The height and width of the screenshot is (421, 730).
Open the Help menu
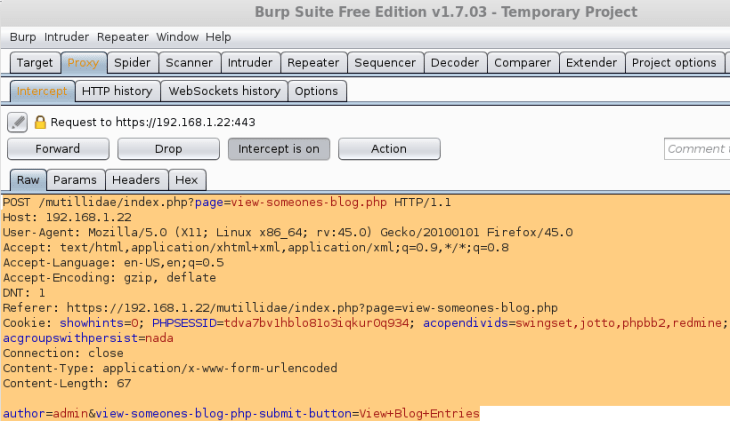(218, 37)
